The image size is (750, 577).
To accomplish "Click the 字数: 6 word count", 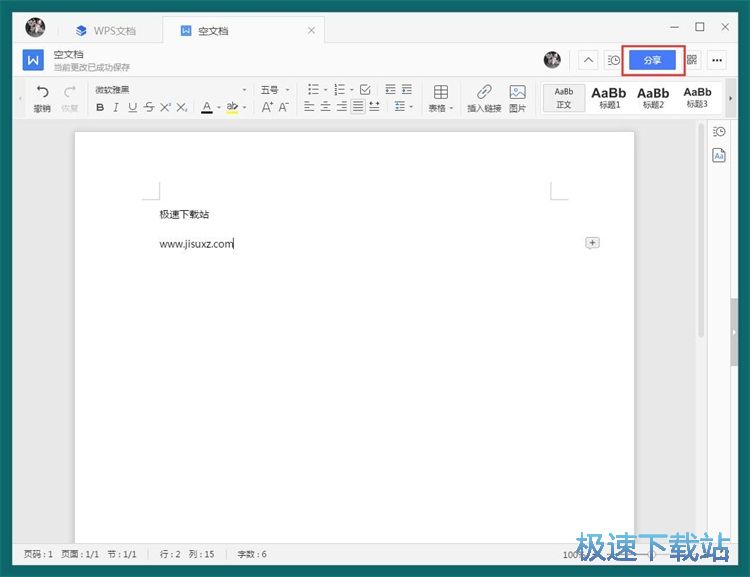I will coord(252,554).
